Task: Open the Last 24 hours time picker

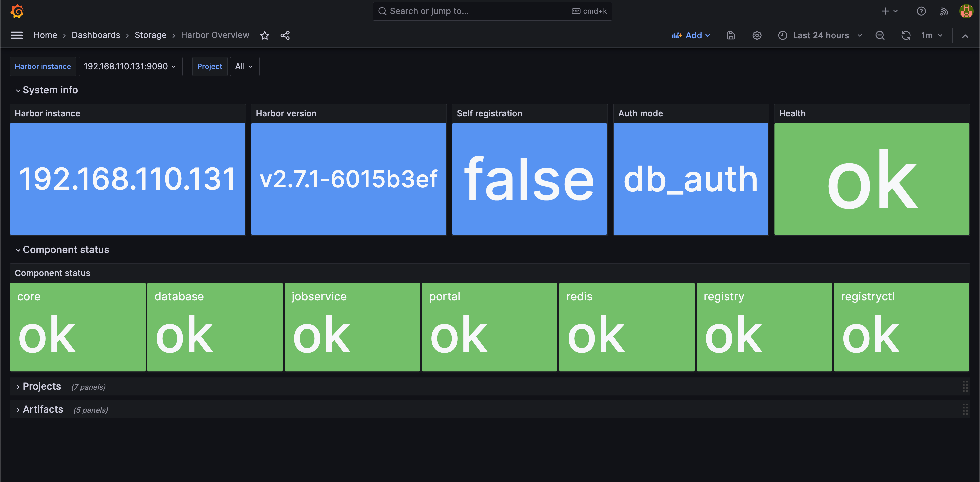Action: [x=820, y=35]
